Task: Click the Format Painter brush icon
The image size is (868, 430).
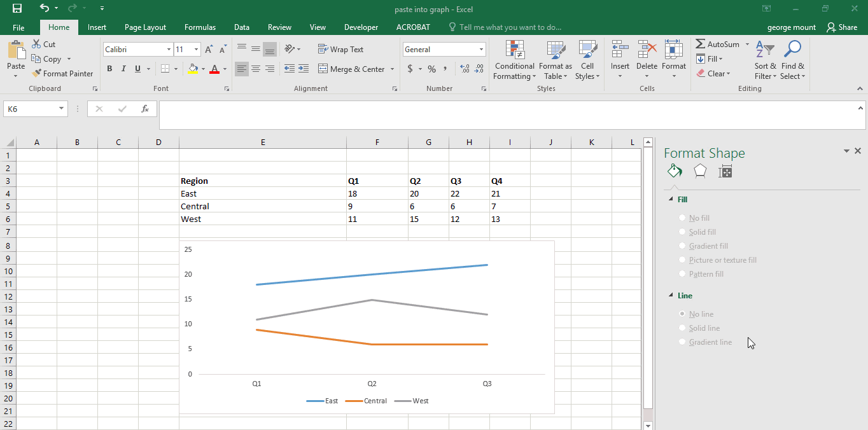Action: pos(37,74)
